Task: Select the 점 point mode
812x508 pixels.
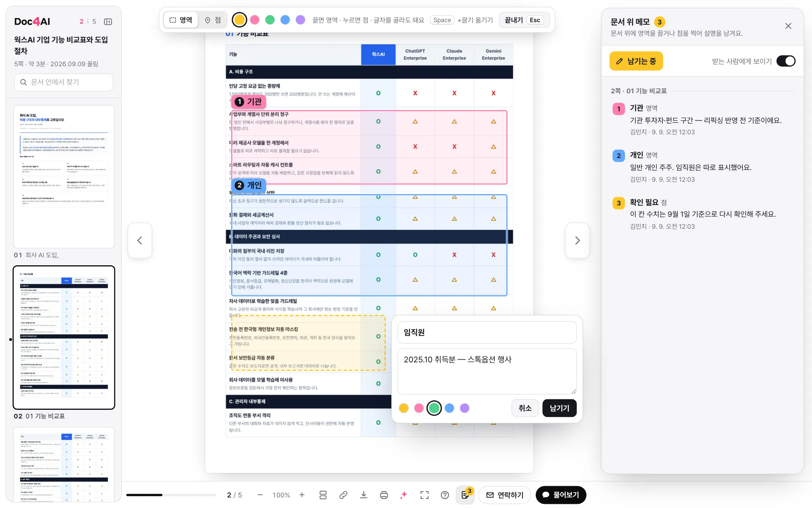Action: pos(213,20)
